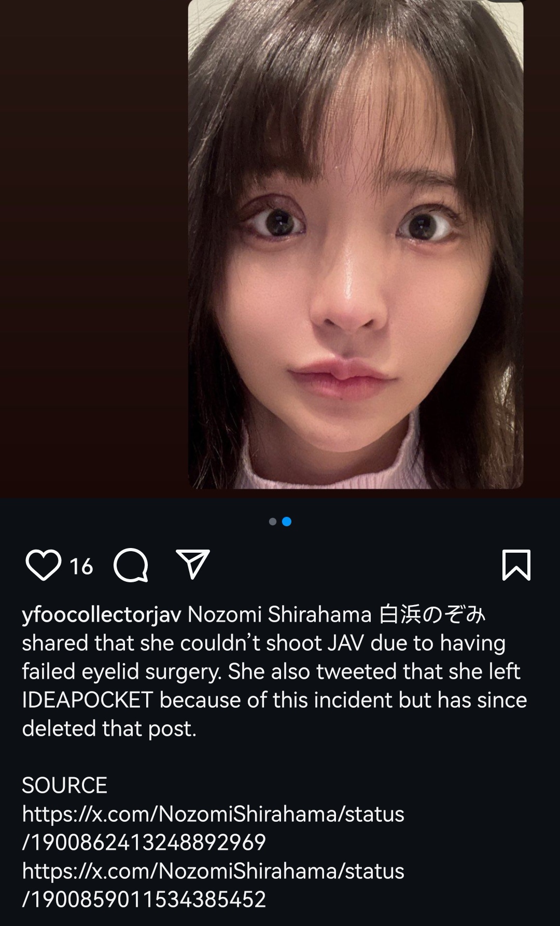Viewport: 560px width, 926px height.
Task: Open comments via the speech bubble icon
Action: click(131, 565)
